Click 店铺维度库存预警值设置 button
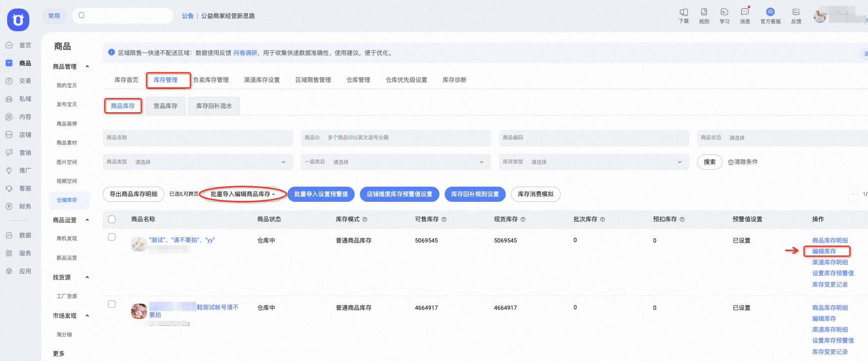 tap(400, 194)
